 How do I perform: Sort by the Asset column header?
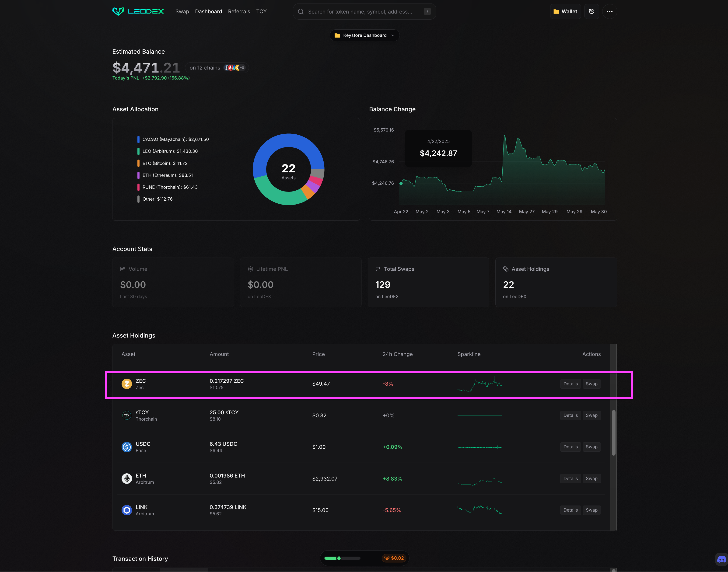128,354
